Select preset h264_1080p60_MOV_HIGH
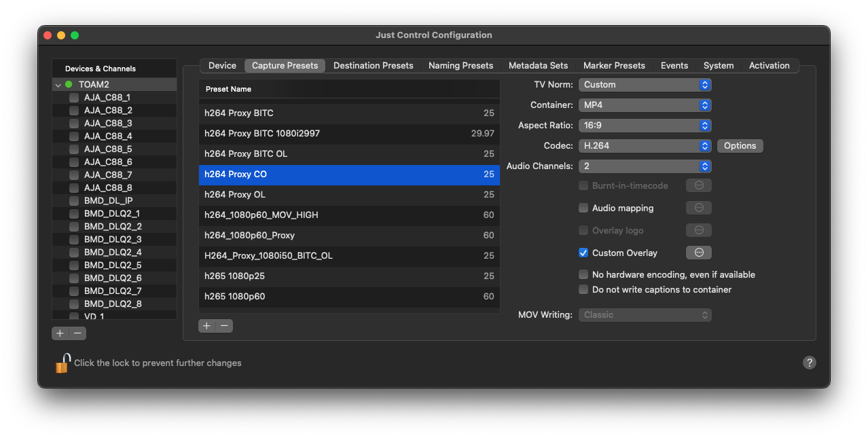 (x=349, y=215)
